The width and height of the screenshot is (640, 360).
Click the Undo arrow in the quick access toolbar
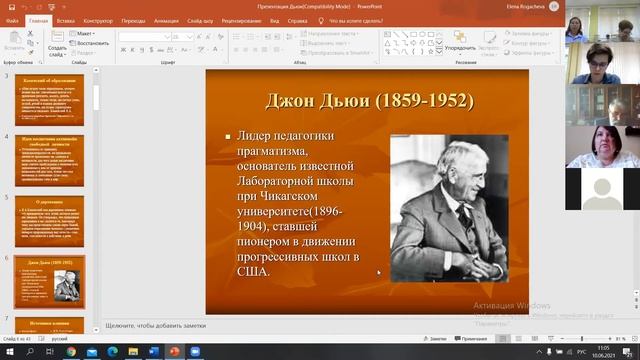(24, 7)
